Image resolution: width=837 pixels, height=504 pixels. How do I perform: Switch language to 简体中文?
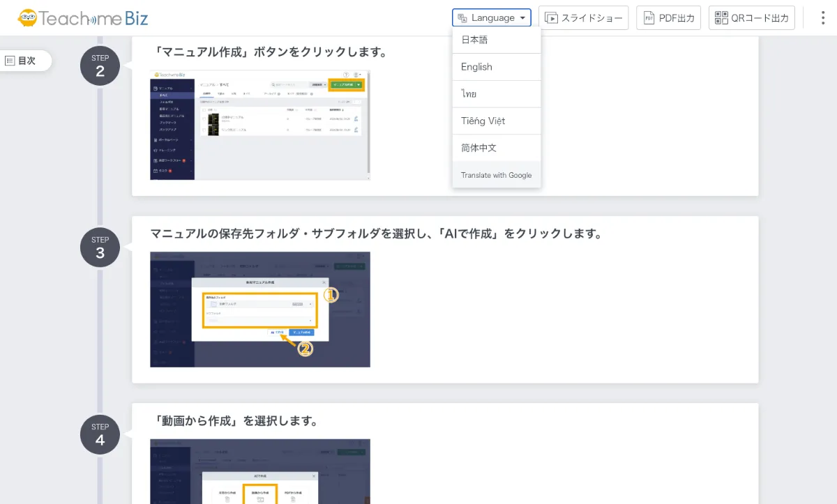pos(497,147)
